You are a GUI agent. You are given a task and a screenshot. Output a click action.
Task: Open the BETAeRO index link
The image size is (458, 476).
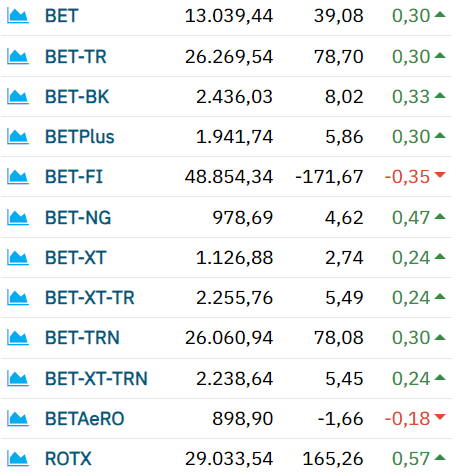(x=85, y=419)
